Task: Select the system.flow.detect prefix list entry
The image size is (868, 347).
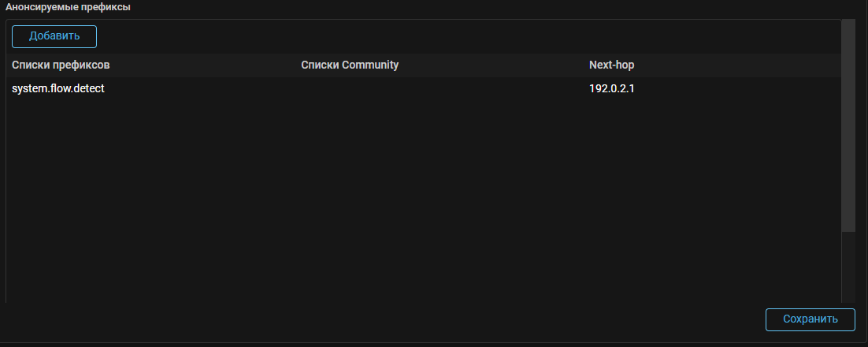Action: pos(58,88)
